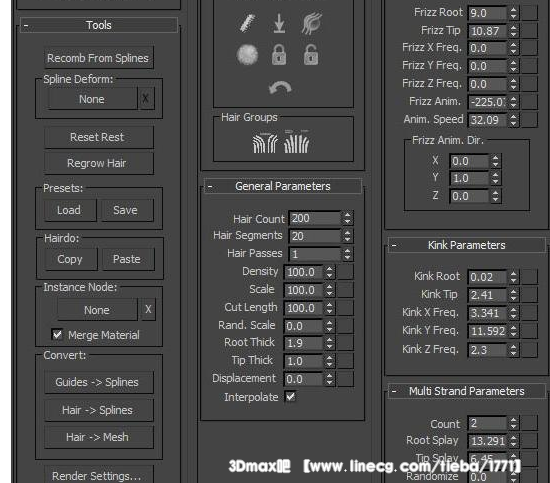Viewport: 550px width, 483px height.
Task: Click the Merge Selected Hair Groups icon
Action: tap(297, 142)
